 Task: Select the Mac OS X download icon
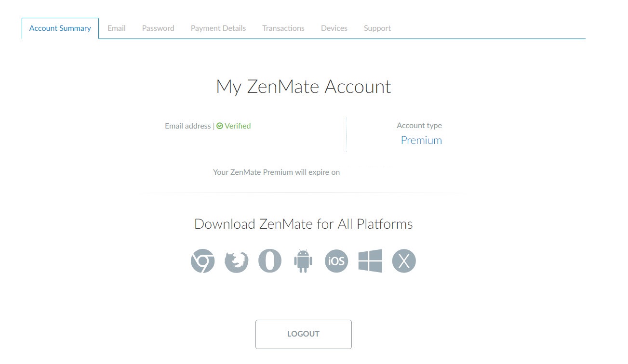tap(404, 261)
